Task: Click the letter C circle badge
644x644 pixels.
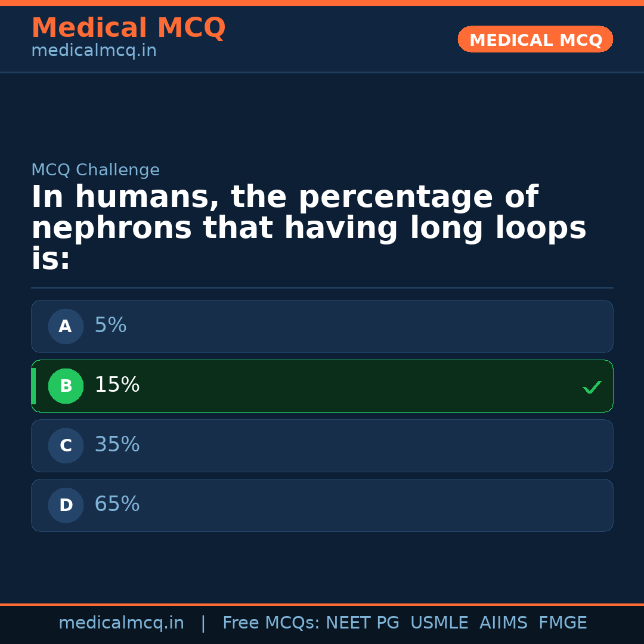Action: coord(66,446)
